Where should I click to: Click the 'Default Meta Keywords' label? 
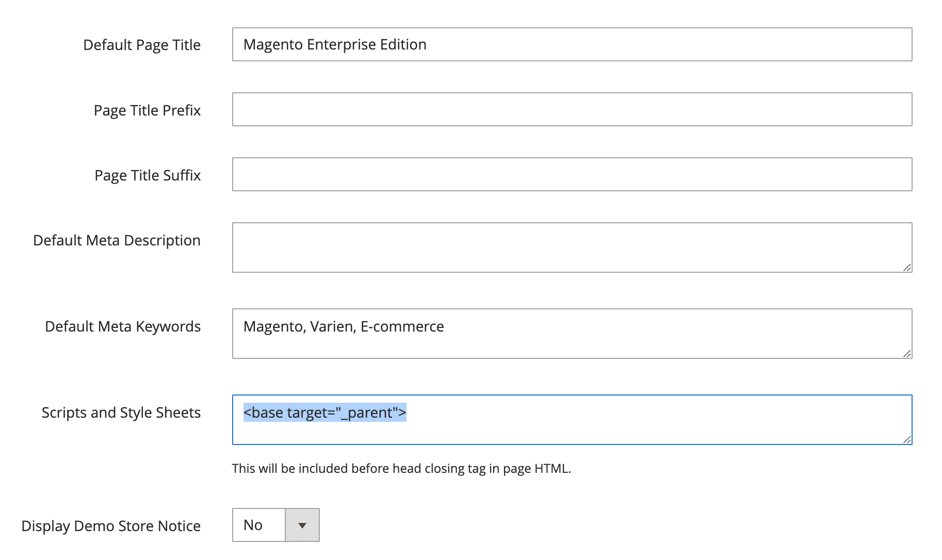123,326
